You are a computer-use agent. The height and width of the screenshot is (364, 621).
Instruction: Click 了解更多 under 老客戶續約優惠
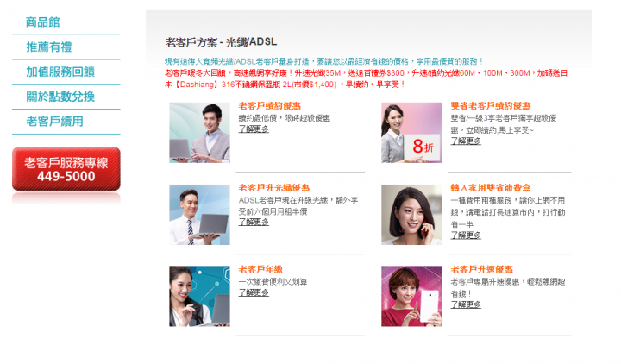[254, 129]
